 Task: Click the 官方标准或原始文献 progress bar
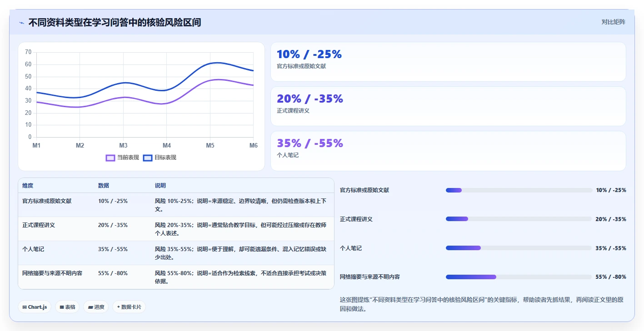519,190
